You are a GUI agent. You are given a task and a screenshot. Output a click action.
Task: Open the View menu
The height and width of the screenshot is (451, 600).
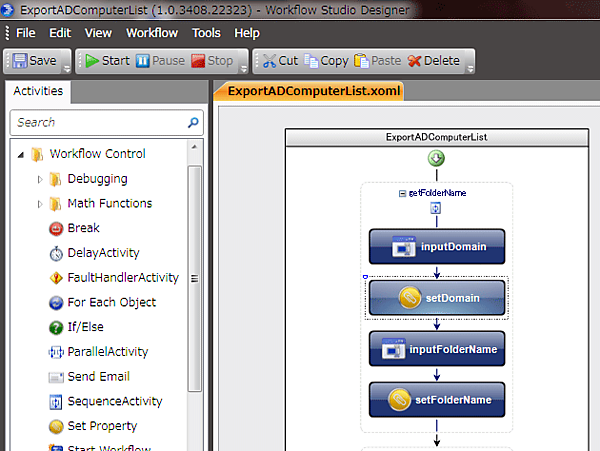[x=98, y=33]
